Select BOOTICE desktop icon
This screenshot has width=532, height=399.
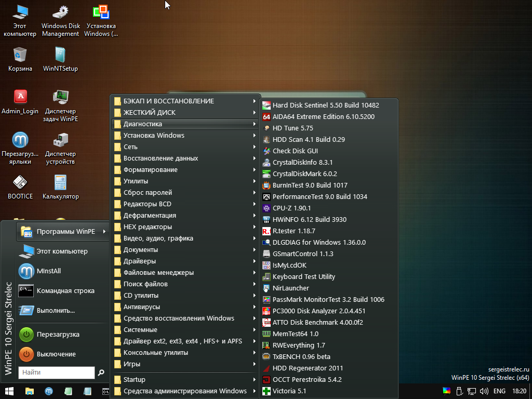pos(20,187)
